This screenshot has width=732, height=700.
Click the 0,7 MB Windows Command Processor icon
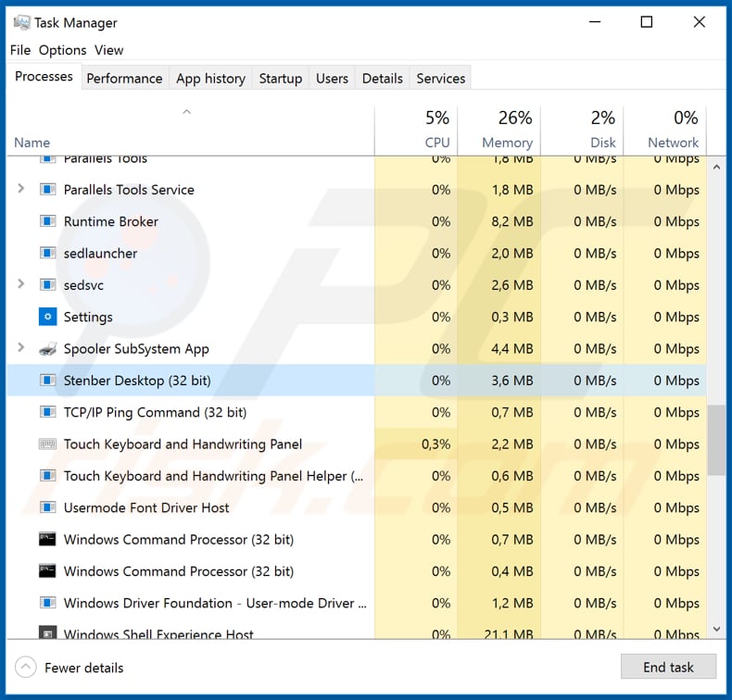coord(47,539)
